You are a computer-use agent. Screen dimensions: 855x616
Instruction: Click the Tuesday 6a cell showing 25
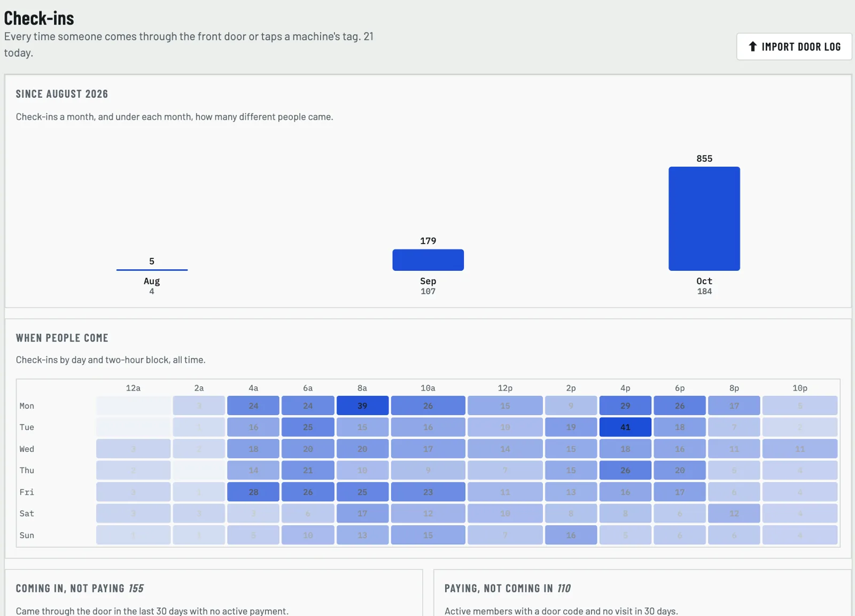(308, 427)
